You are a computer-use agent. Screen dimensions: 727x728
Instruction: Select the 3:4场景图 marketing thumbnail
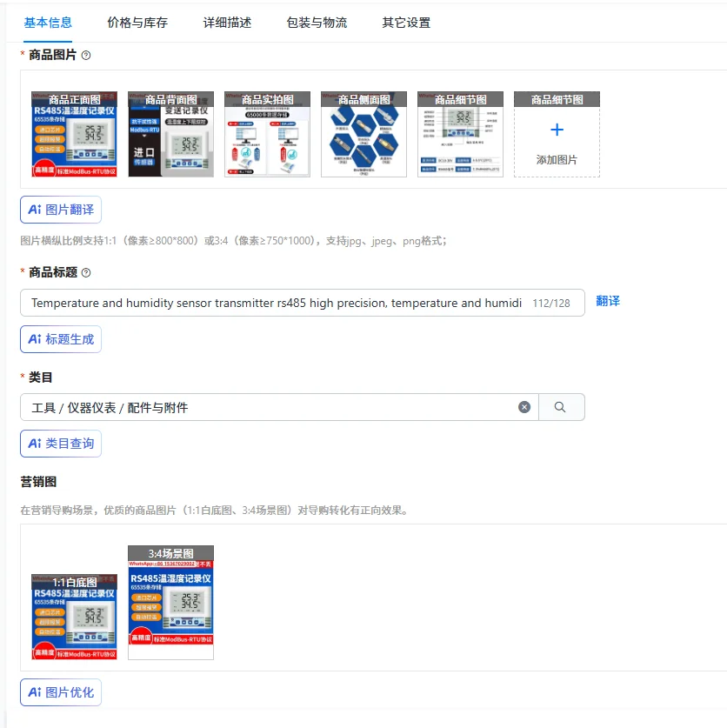tap(170, 602)
